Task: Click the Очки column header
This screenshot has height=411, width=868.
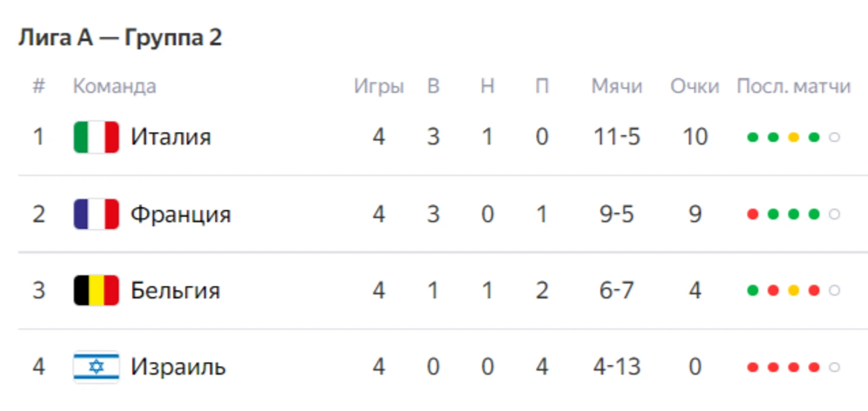Action: tap(694, 87)
